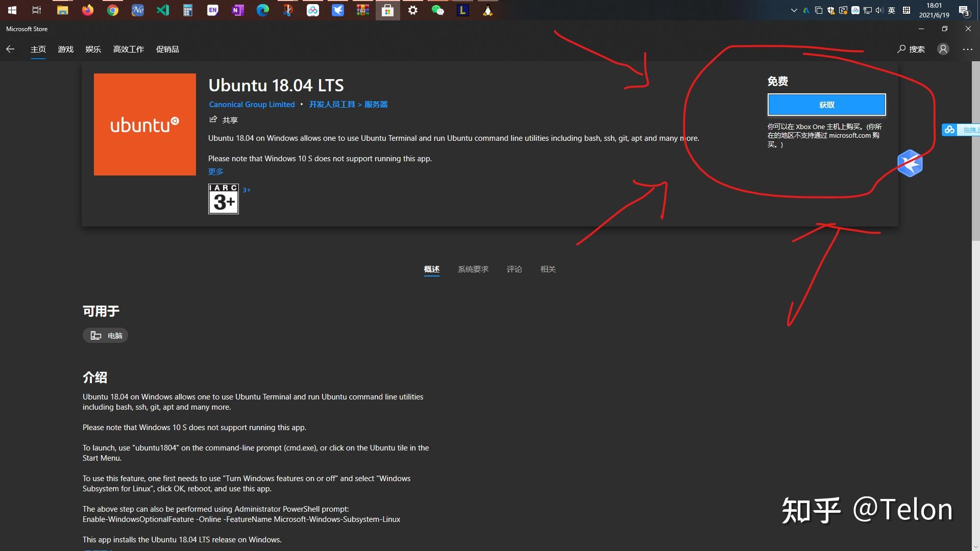Click the Ubuntu orange logo image

click(145, 124)
